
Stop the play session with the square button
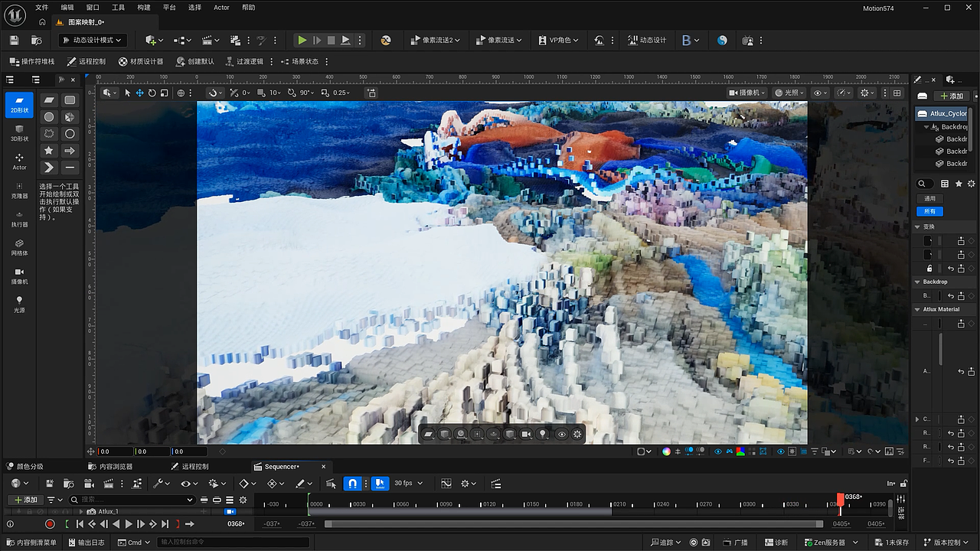point(331,40)
